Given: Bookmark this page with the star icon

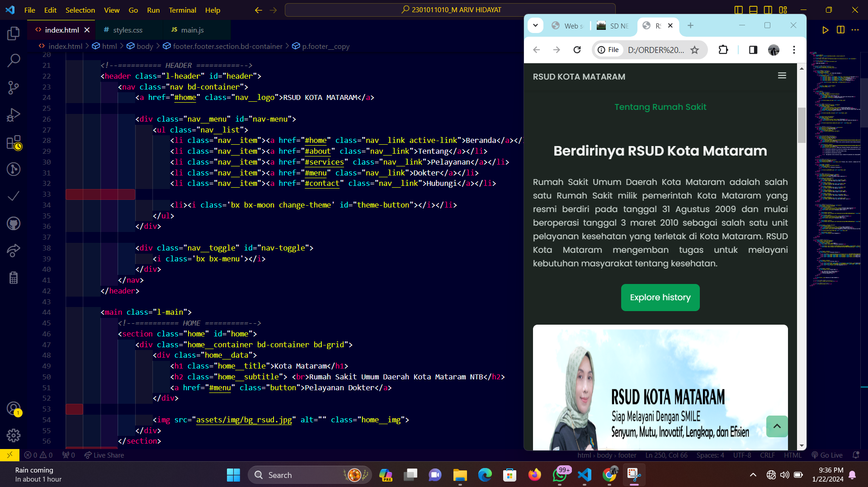Looking at the screenshot, I should coord(694,50).
